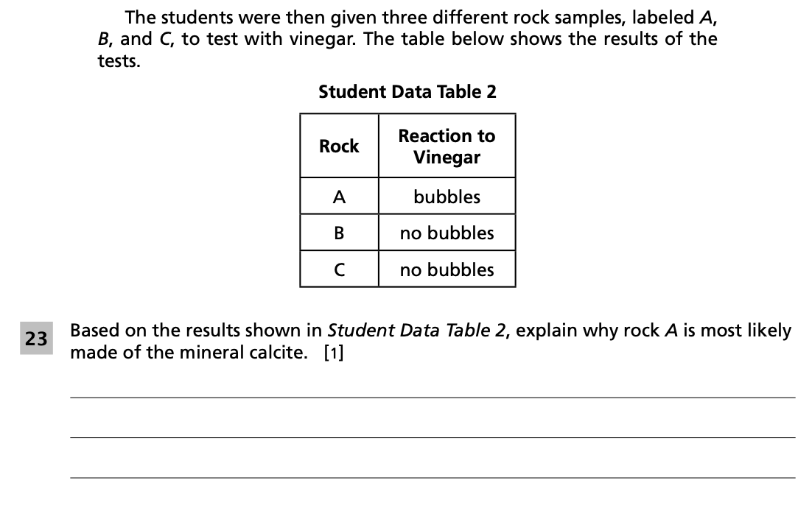Viewport: 812px width, 508px height.
Task: Select the "bubbles" result for rock A
Action: (x=447, y=197)
